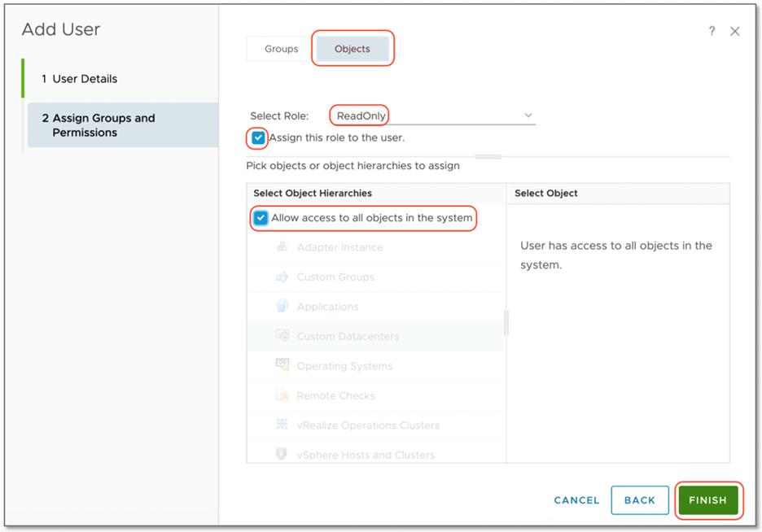762x532 pixels.
Task: Disable Allow access to all objects
Action: pyautogui.click(x=261, y=218)
